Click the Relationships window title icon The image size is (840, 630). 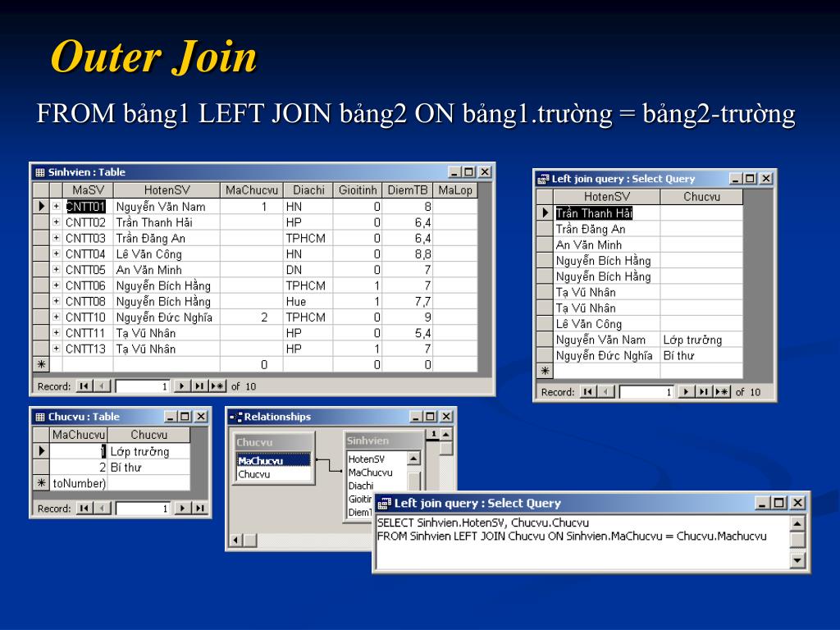click(235, 417)
